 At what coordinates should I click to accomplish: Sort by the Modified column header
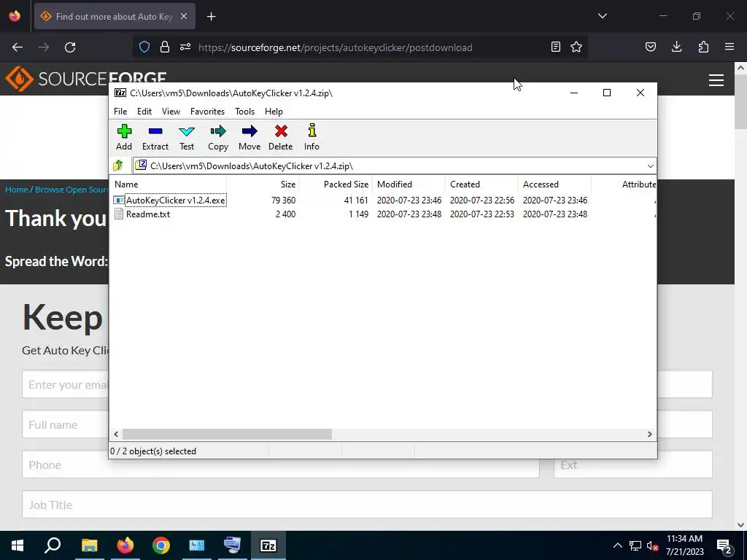pos(409,184)
